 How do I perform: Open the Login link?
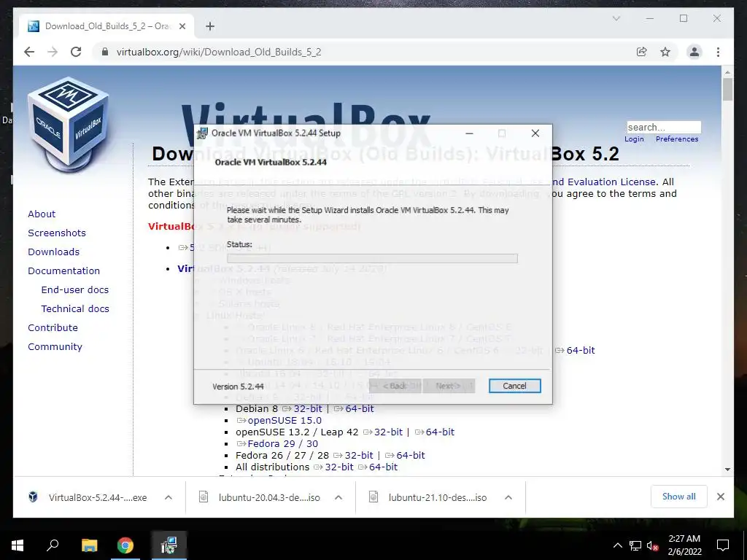click(x=634, y=139)
